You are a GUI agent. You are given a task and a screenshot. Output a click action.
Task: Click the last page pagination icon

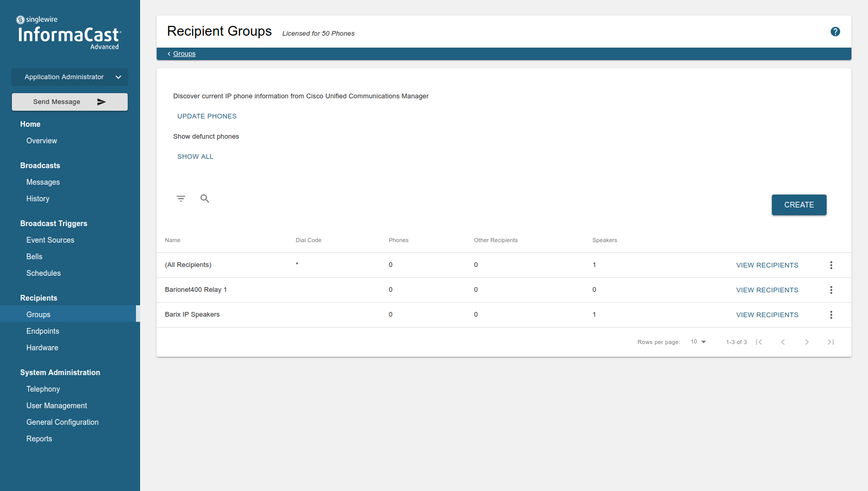831,341
